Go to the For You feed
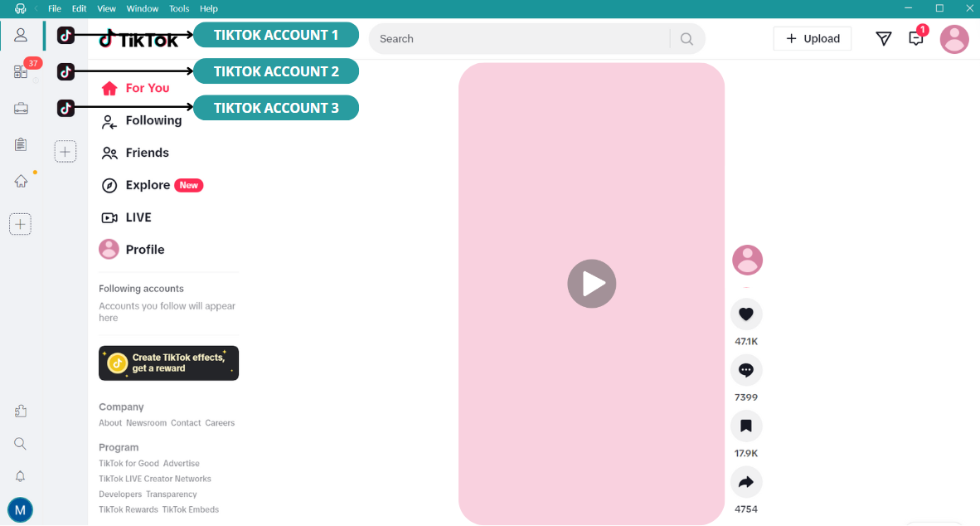Screen dimensions: 980x526 (136, 88)
